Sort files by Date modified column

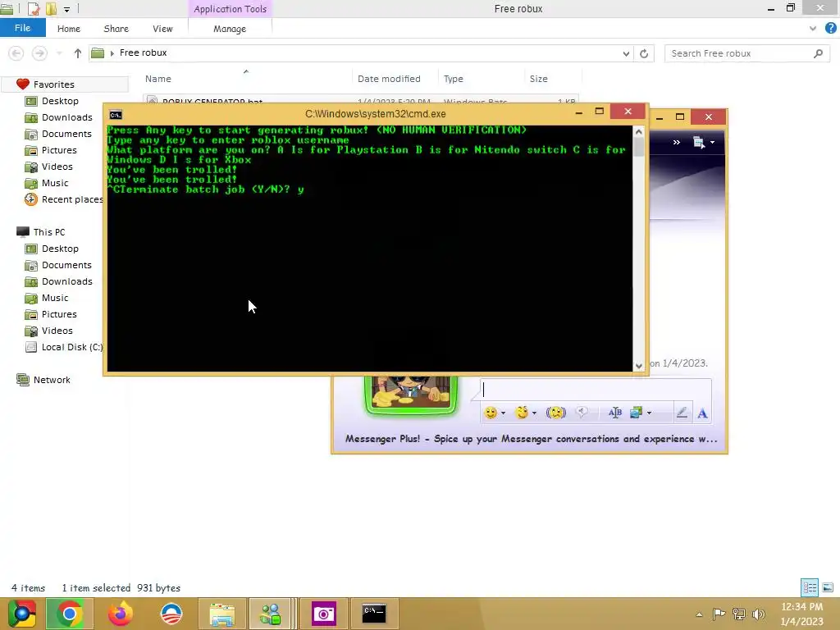pos(389,79)
